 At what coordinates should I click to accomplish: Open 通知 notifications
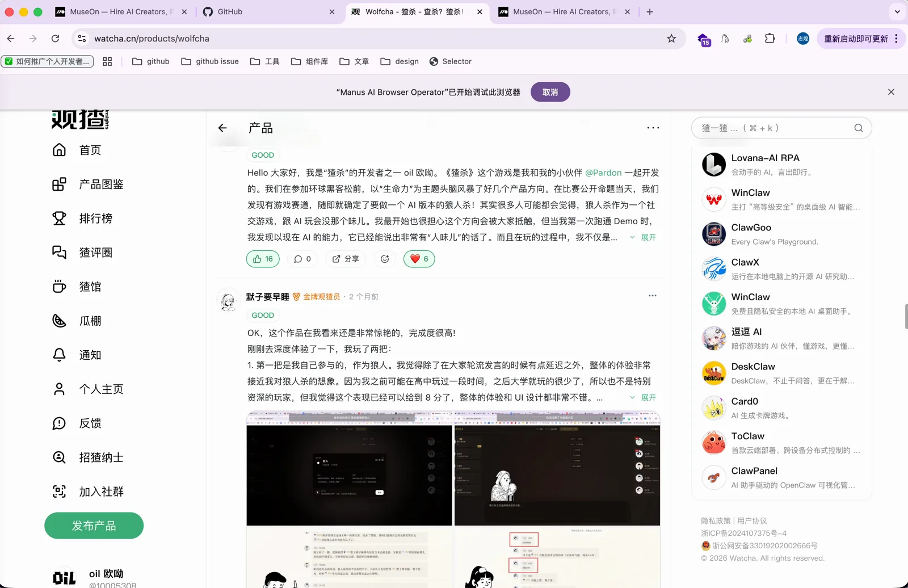click(77, 355)
